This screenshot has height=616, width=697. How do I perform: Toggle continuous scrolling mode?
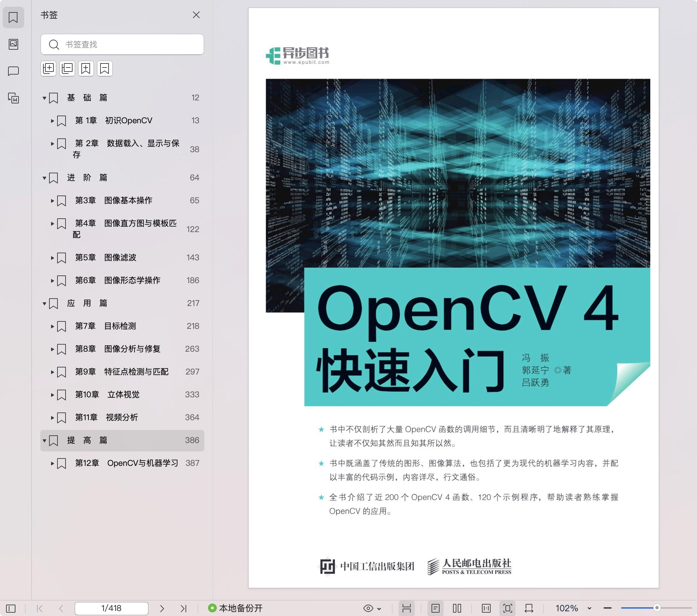406,608
